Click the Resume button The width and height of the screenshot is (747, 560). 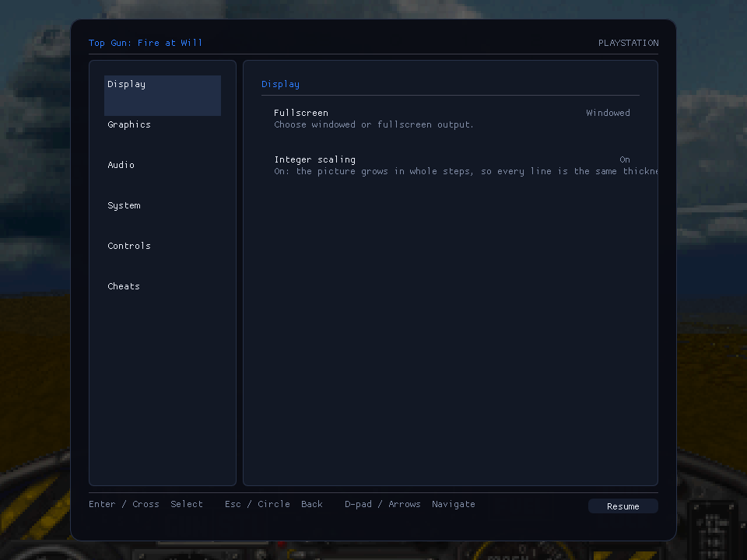623,506
